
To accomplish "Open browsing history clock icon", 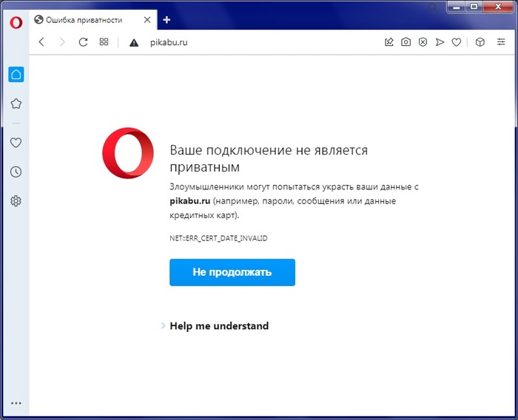I will pos(16,172).
